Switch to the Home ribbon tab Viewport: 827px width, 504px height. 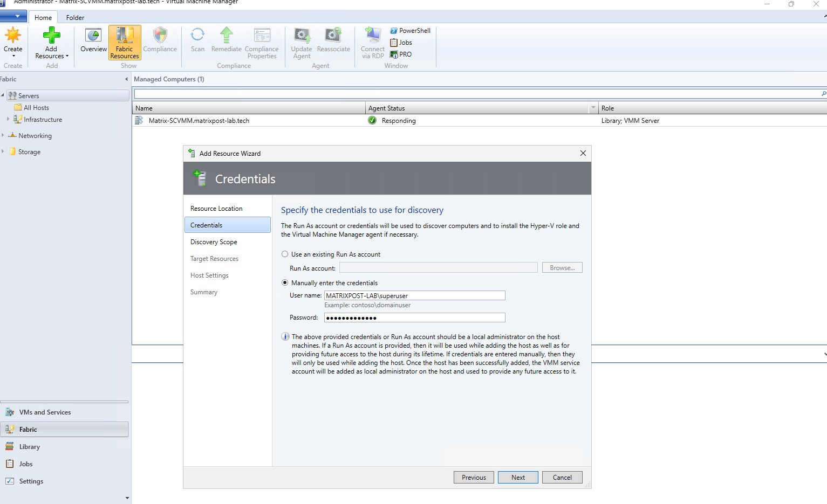(43, 18)
